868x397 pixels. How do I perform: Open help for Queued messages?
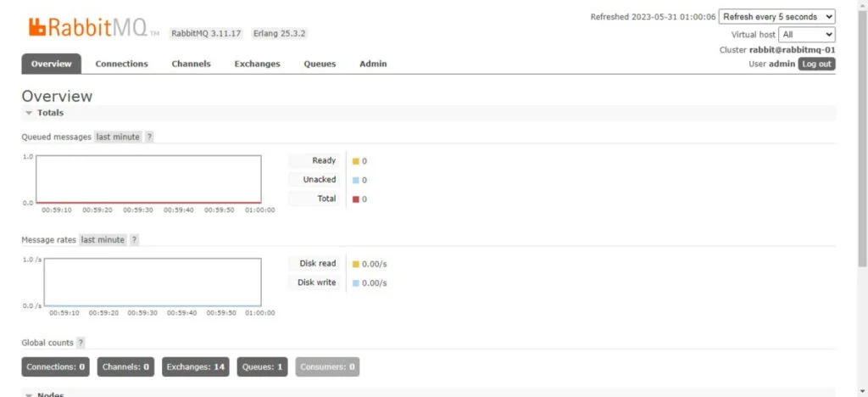[149, 137]
